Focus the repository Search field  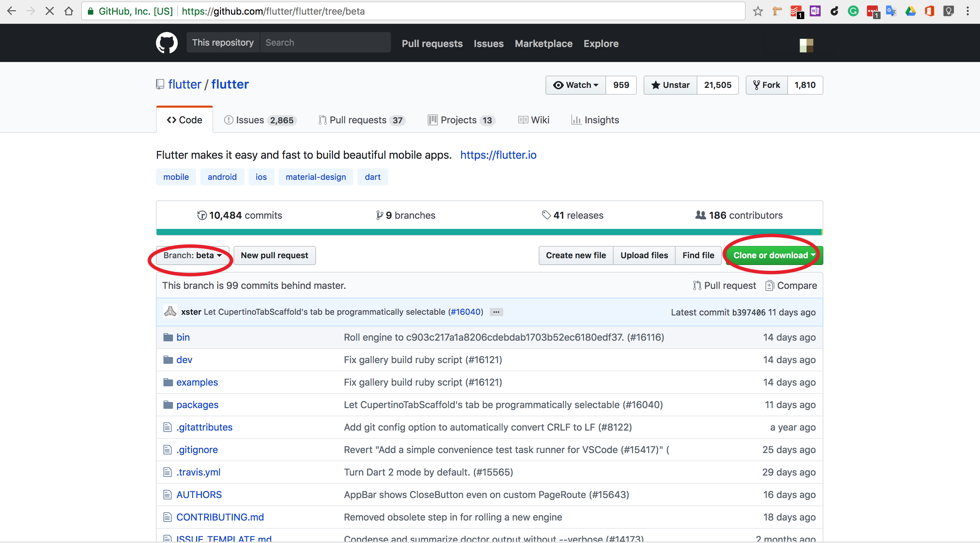325,42
